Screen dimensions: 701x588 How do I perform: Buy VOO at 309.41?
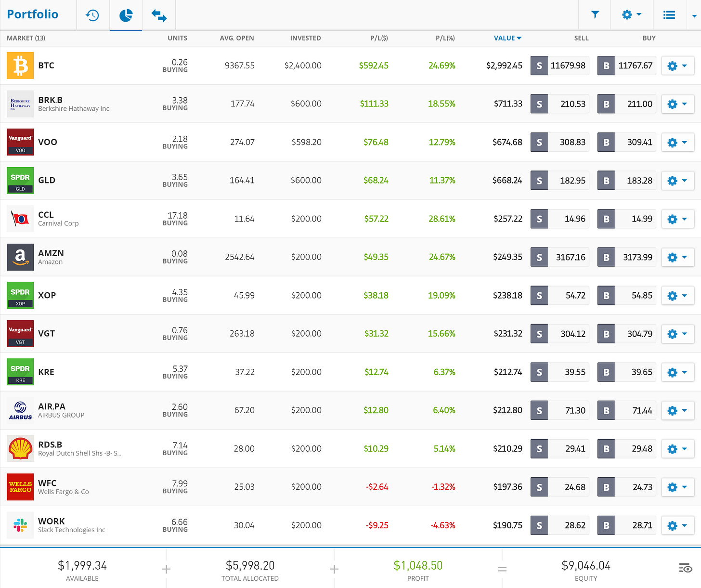click(627, 142)
